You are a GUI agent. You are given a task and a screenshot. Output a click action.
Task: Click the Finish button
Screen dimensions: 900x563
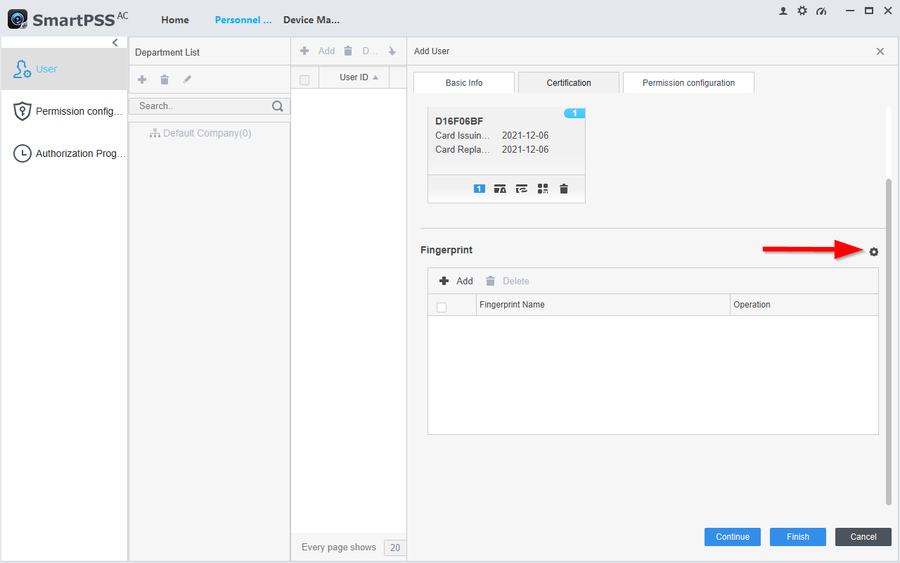point(797,537)
